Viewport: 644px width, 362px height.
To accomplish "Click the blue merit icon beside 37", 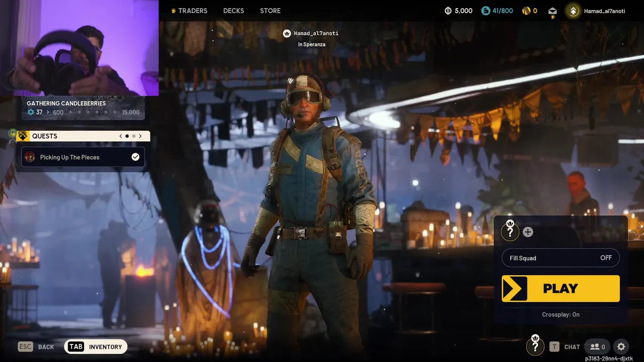I will (x=31, y=112).
